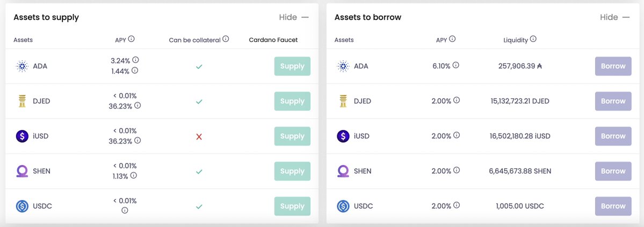Click the USDC collateral green checkmark
644x227 pixels.
[199, 207]
